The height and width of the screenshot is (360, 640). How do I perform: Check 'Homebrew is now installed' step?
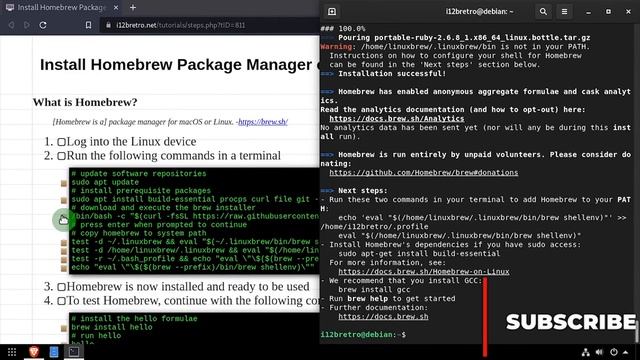click(x=61, y=287)
